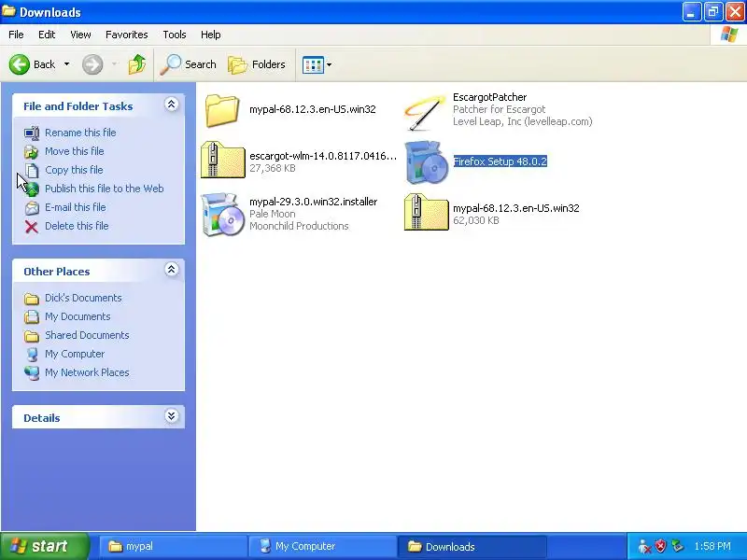747x560 pixels.
Task: Click the red shield security tray icon
Action: (x=661, y=546)
